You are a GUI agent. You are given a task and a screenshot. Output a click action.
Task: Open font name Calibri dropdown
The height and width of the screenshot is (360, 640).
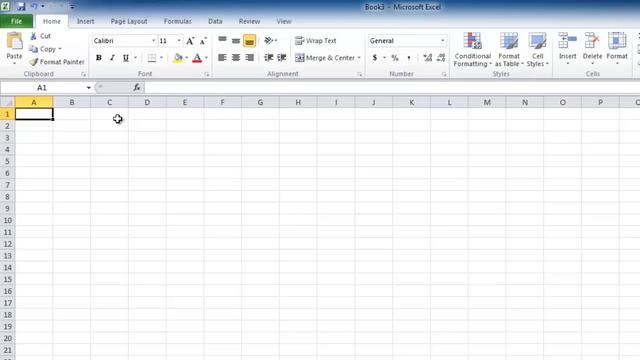pos(153,41)
